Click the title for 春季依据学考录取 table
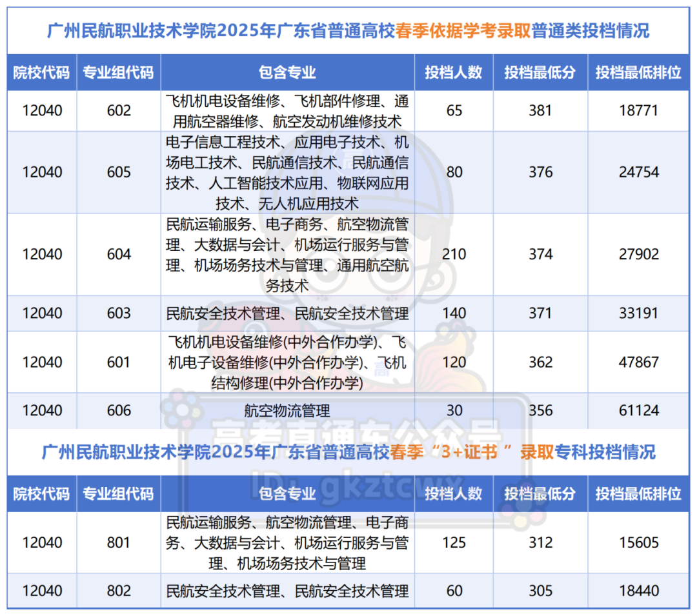The image size is (697, 616). pyautogui.click(x=348, y=30)
